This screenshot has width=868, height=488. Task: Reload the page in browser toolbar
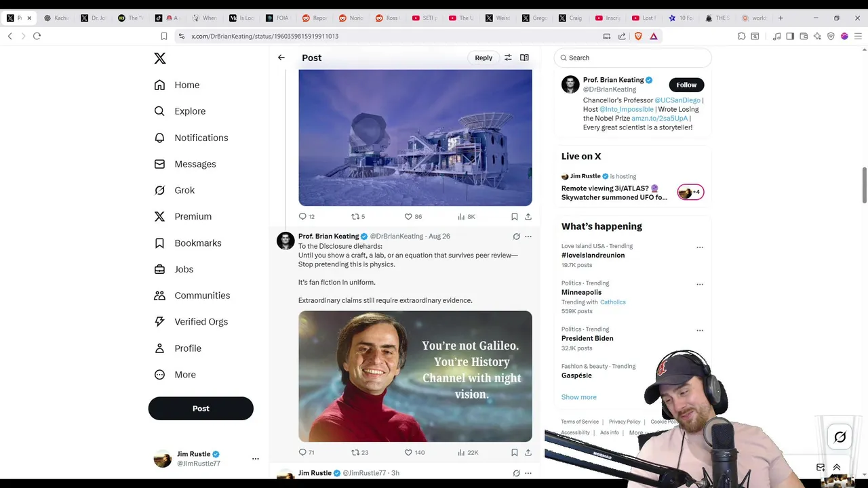(37, 36)
